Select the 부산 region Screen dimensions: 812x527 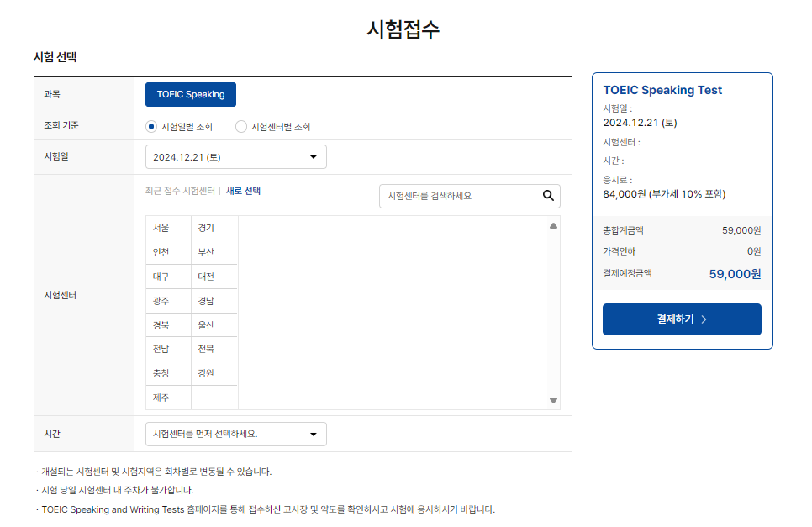pyautogui.click(x=214, y=252)
